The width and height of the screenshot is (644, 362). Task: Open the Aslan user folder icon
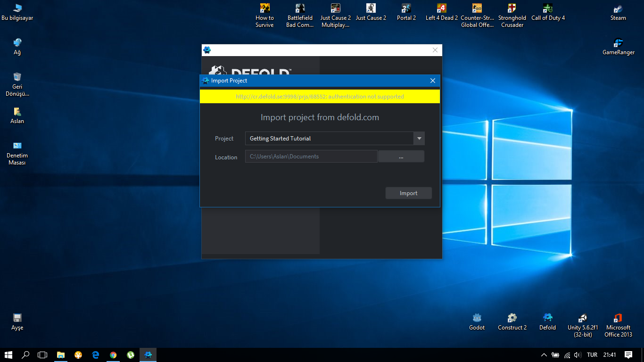coord(17,116)
